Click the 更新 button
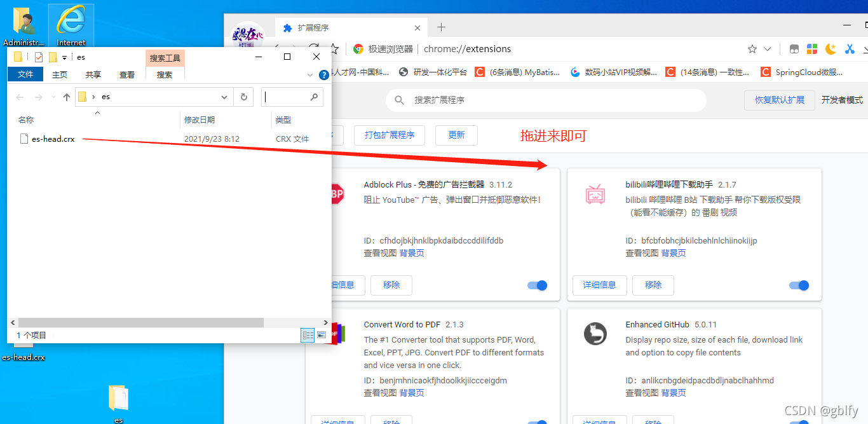Image resolution: width=868 pixels, height=424 pixels. [456, 135]
